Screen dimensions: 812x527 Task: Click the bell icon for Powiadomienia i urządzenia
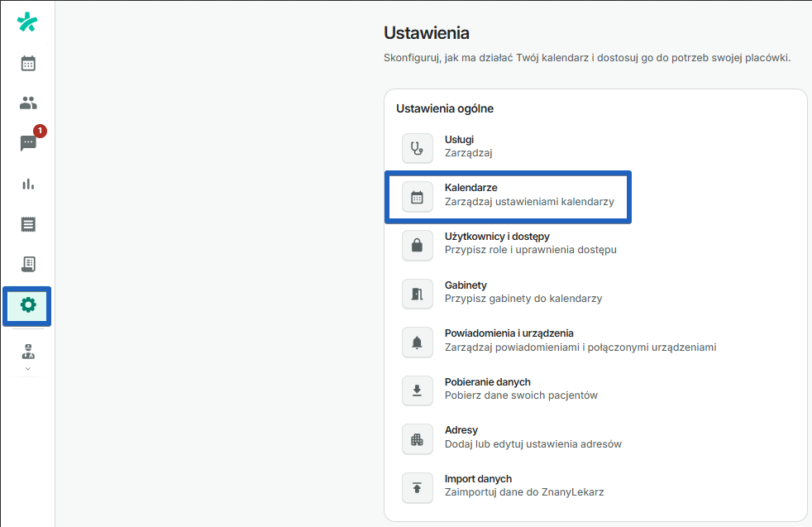point(418,342)
